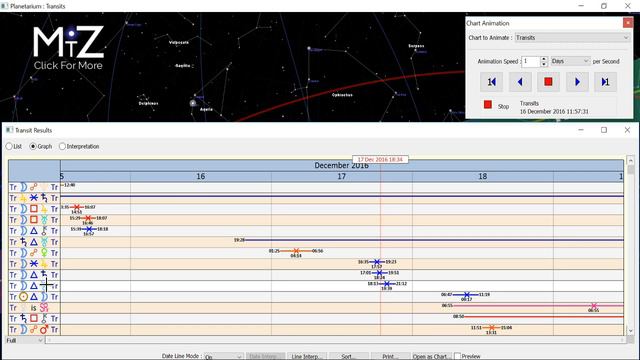Click the Ophiuchus constellation label in Planetarium
The height and width of the screenshot is (360, 640).
click(x=342, y=95)
